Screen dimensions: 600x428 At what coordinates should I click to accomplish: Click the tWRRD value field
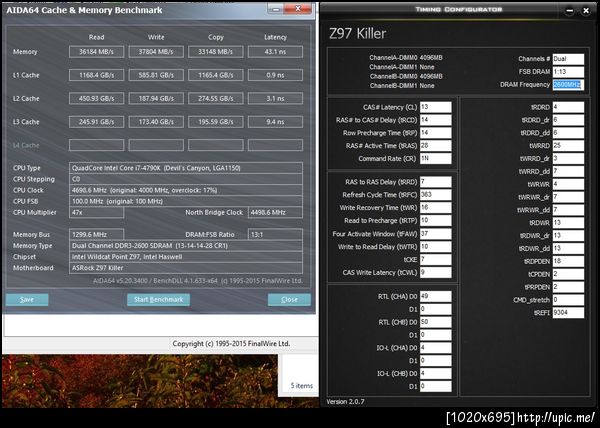click(x=568, y=146)
